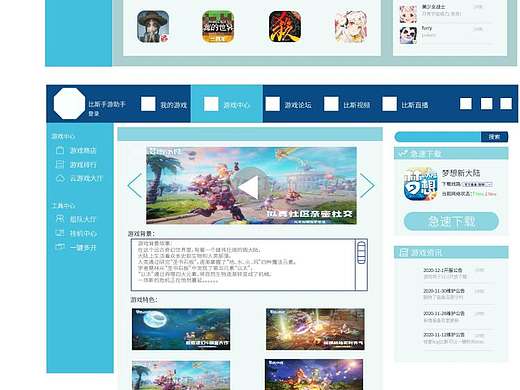Click the octagonal user avatar placeholder

(69, 103)
